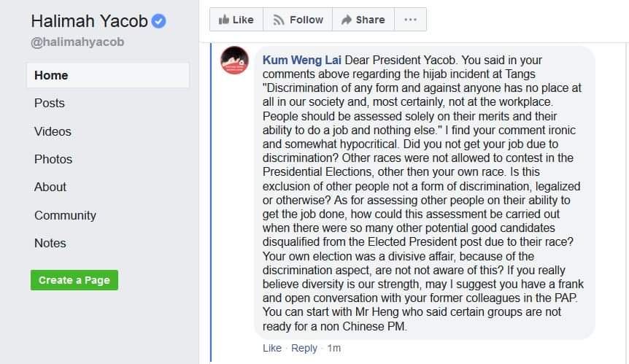Go to the Posts section

50,103
